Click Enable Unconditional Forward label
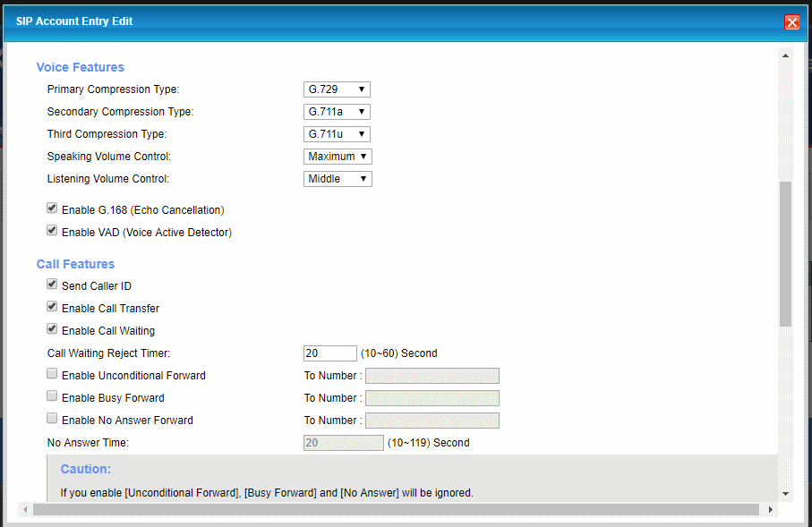This screenshot has width=812, height=527. point(133,376)
